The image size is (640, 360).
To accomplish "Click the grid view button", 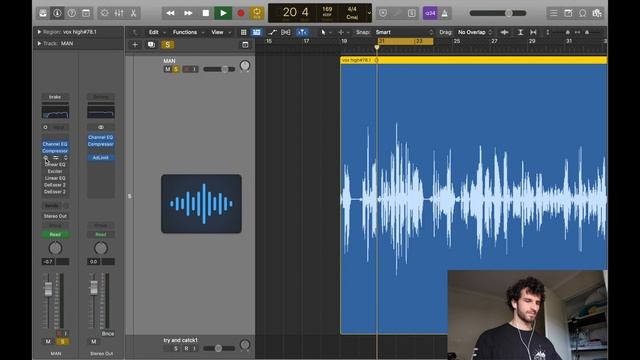I will point(244,32).
